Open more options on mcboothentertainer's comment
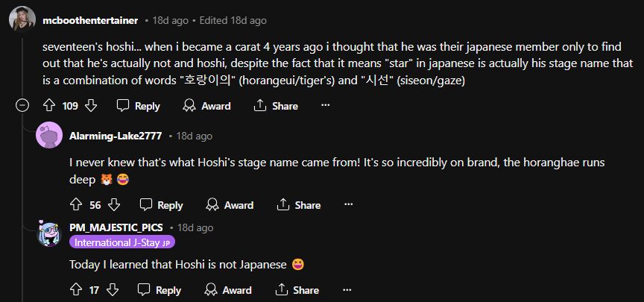 pyautogui.click(x=325, y=106)
